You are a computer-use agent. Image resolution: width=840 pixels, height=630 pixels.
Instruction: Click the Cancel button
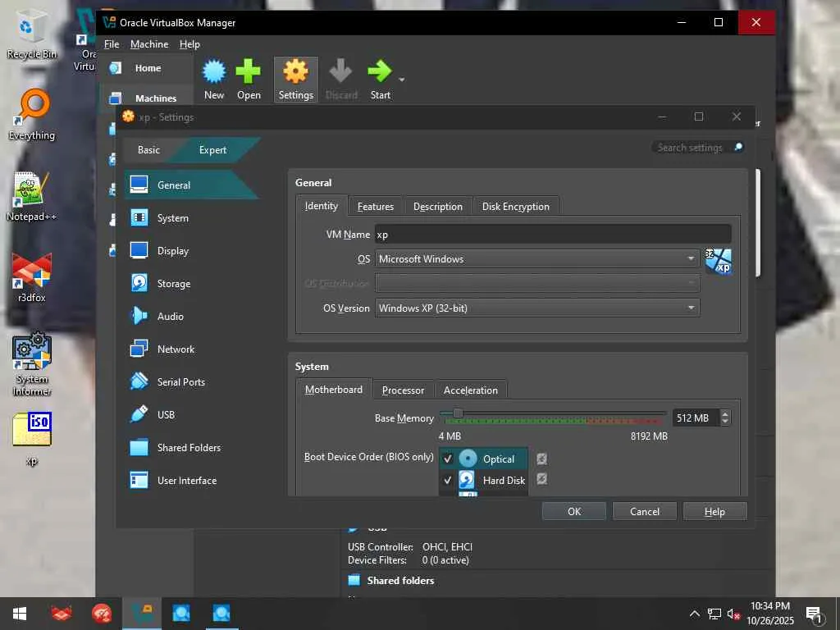pyautogui.click(x=645, y=511)
